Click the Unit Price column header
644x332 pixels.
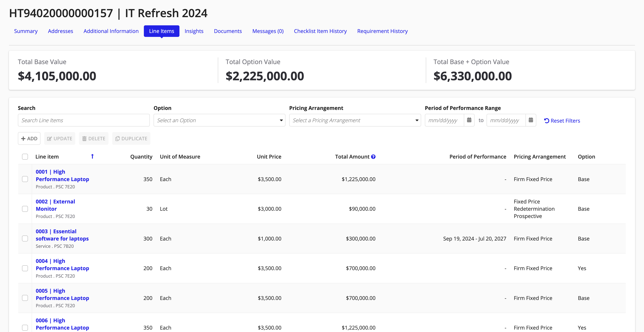pos(269,157)
